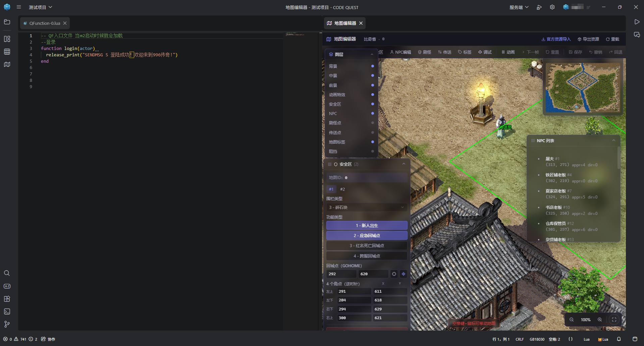Image resolution: width=644 pixels, height=346 pixels.
Task: Open the 围栏类型 dropdown
Action: click(367, 207)
